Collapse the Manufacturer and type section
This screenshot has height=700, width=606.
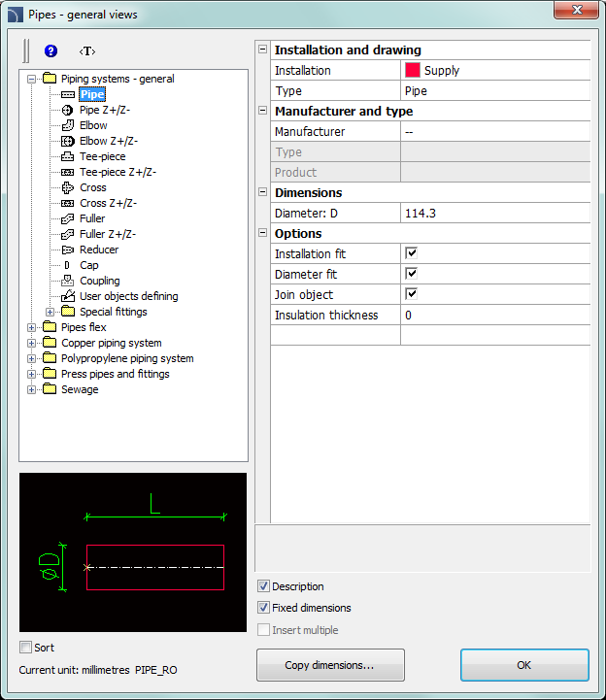(x=262, y=112)
